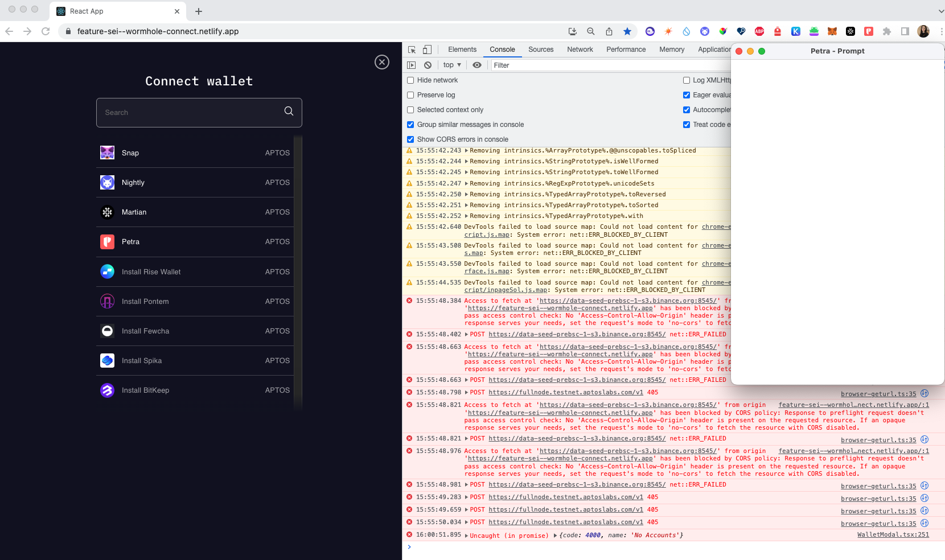Click the Search field in Connect wallet modal
Image resolution: width=945 pixels, height=560 pixels.
pyautogui.click(x=194, y=112)
